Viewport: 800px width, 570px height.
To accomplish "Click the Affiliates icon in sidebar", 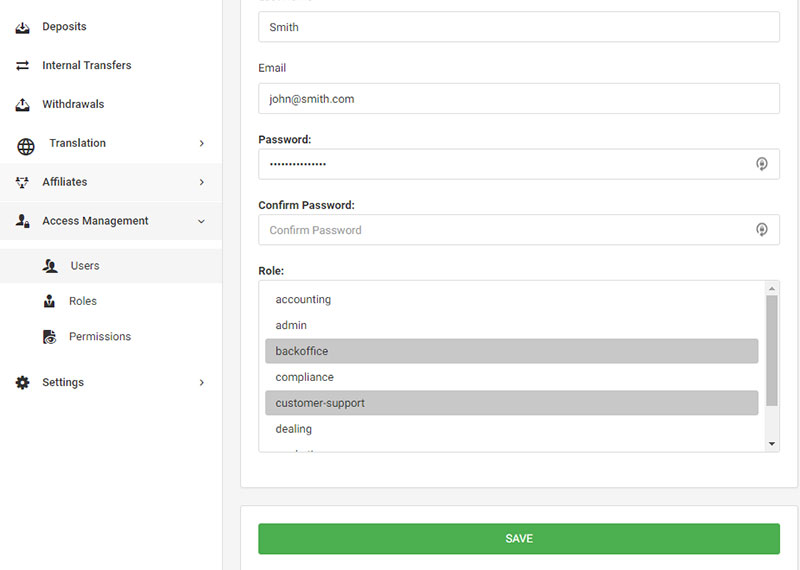I will (23, 183).
